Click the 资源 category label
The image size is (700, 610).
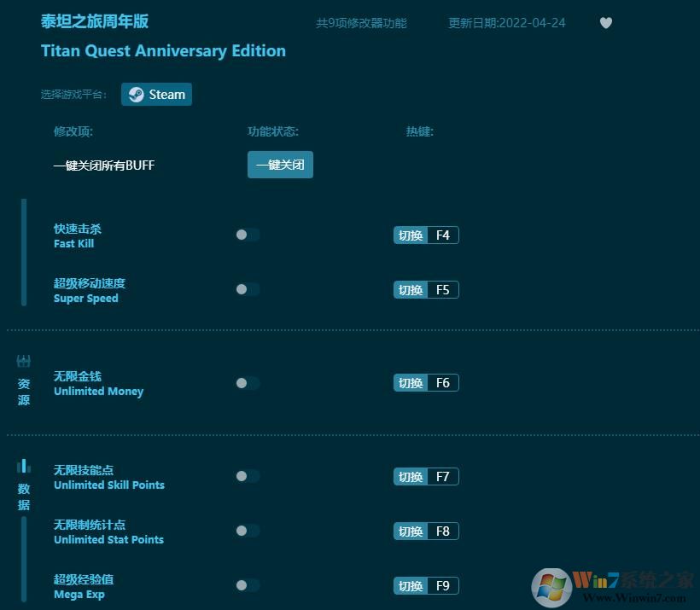point(24,392)
